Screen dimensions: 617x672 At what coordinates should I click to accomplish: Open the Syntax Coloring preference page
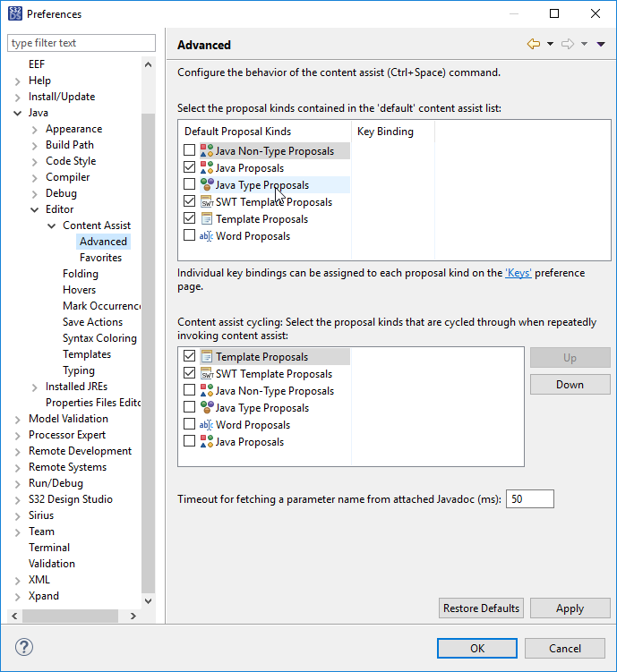[x=99, y=338]
